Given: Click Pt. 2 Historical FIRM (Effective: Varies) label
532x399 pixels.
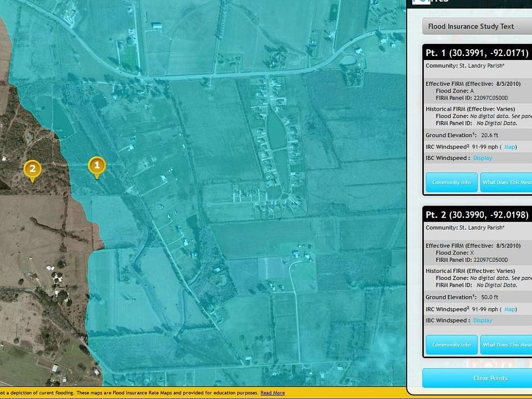Looking at the screenshot, I should coord(470,271).
